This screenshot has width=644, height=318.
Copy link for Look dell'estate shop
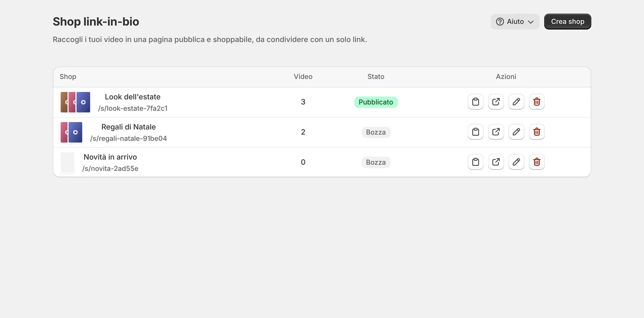click(x=475, y=102)
